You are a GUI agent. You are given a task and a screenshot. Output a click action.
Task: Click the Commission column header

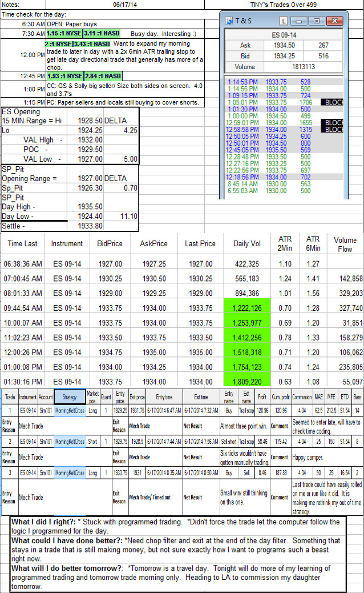[302, 396]
